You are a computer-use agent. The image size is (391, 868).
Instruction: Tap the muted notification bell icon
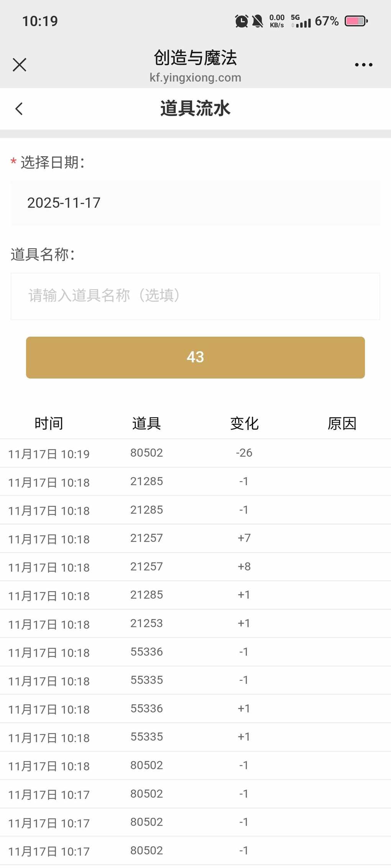click(x=258, y=21)
